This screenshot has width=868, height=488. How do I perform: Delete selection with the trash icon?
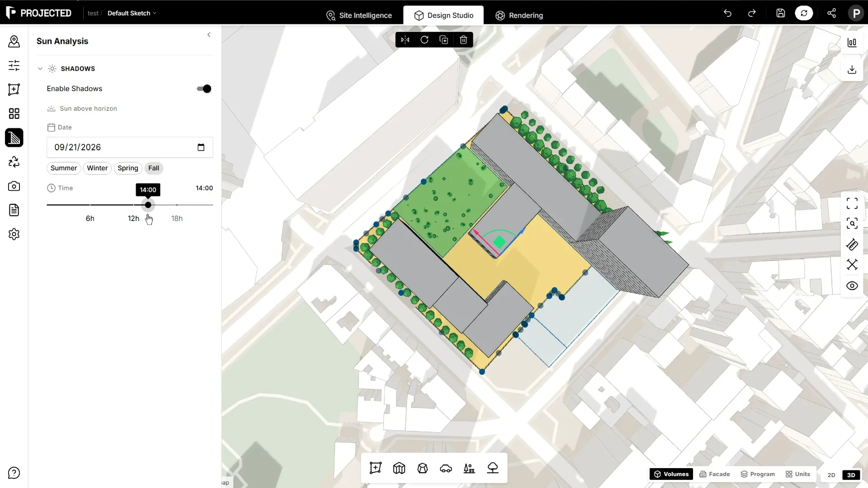(x=463, y=40)
